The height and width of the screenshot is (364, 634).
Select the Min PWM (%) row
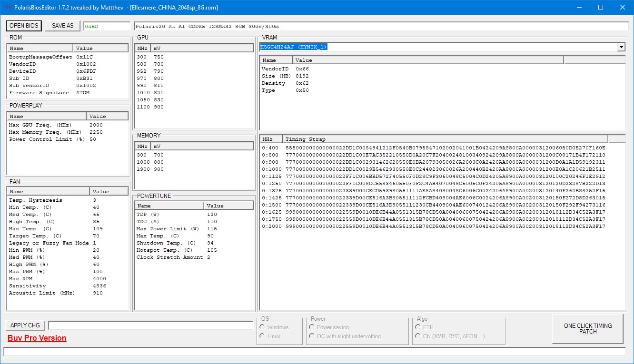point(68,250)
